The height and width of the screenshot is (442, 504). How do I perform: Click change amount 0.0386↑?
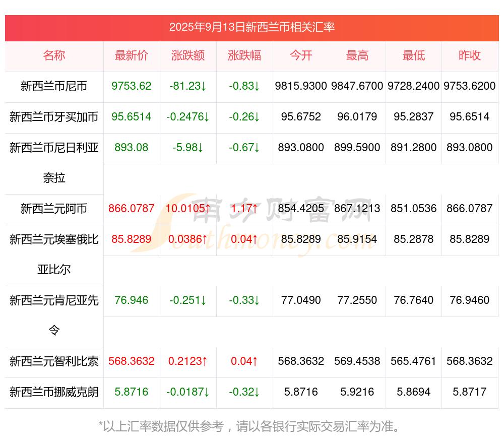coord(188,239)
